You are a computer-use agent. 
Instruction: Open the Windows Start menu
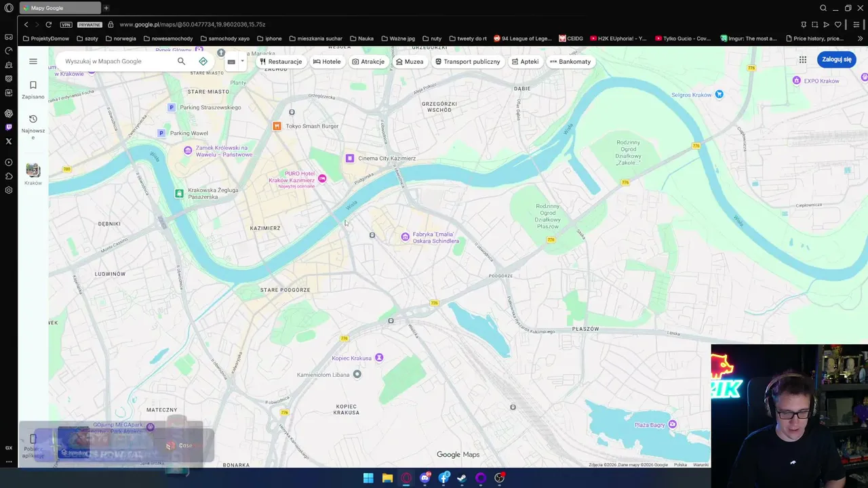[368, 478]
